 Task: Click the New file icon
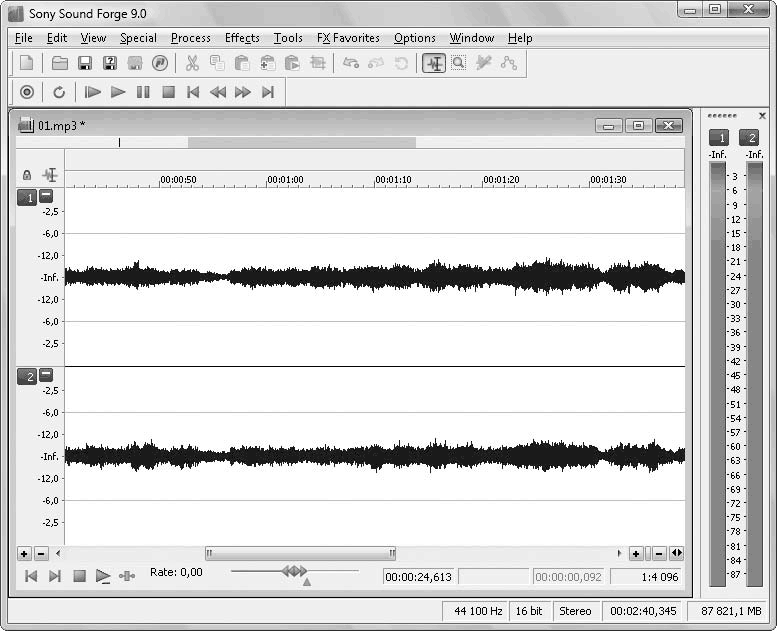(x=27, y=63)
